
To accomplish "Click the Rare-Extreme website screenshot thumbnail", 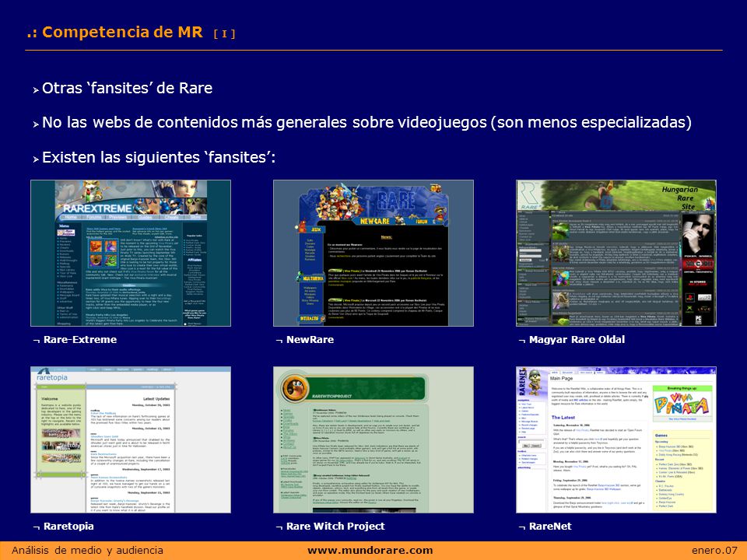I will (131, 253).
